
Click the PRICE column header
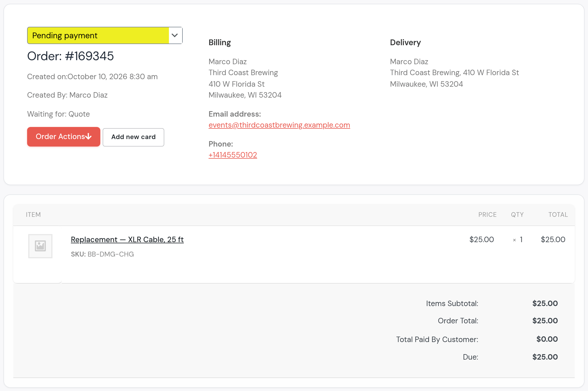[x=487, y=215]
